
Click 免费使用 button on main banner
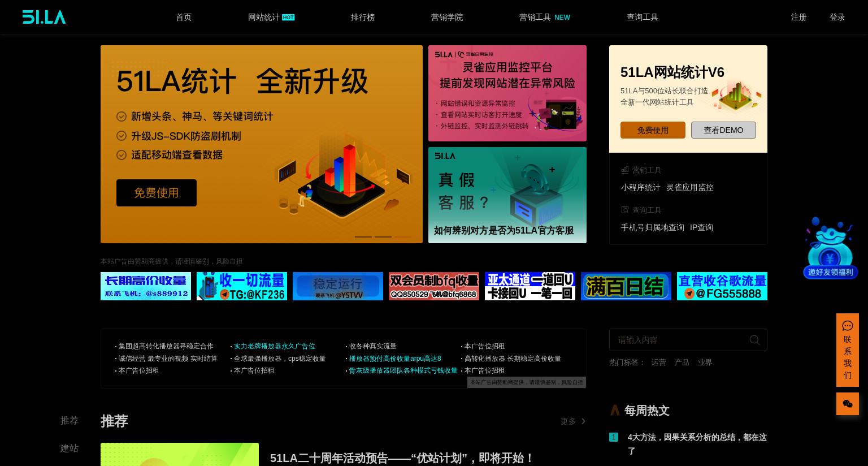tap(157, 193)
